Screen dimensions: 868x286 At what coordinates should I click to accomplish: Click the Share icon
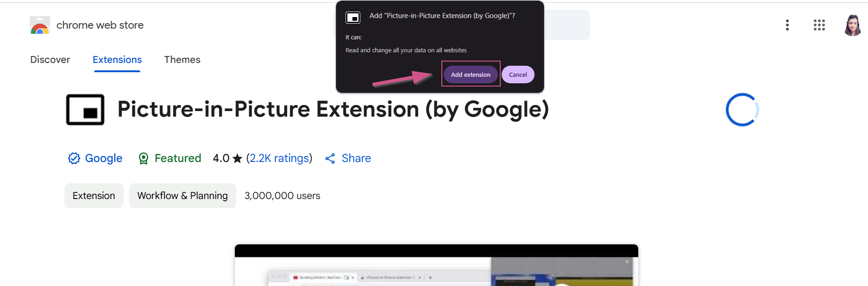[x=330, y=159]
